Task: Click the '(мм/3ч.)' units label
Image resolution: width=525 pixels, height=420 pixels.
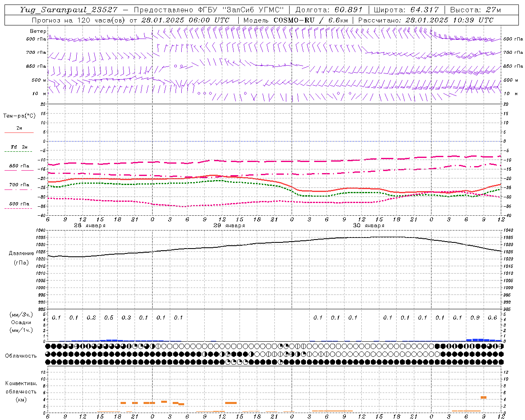Action: click(x=21, y=315)
